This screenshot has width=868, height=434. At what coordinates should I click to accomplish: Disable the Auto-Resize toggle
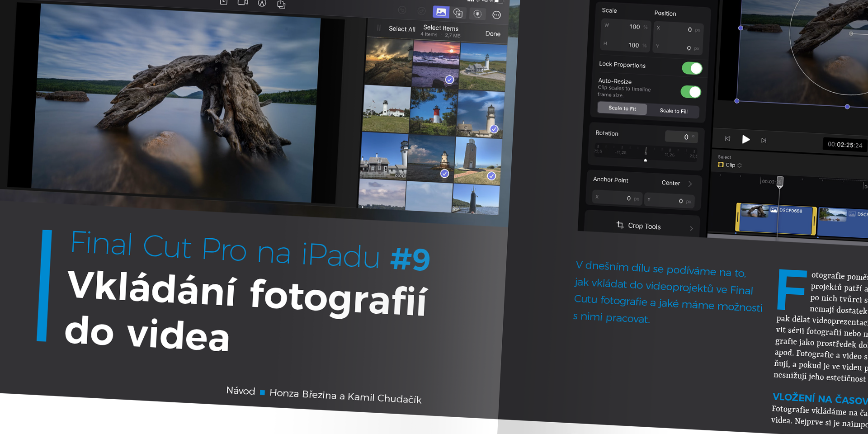click(690, 92)
